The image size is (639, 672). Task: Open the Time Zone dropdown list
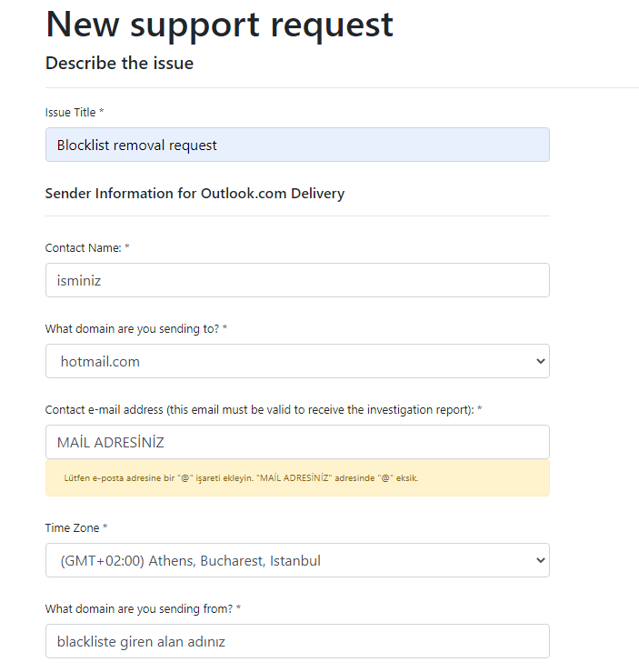[297, 560]
